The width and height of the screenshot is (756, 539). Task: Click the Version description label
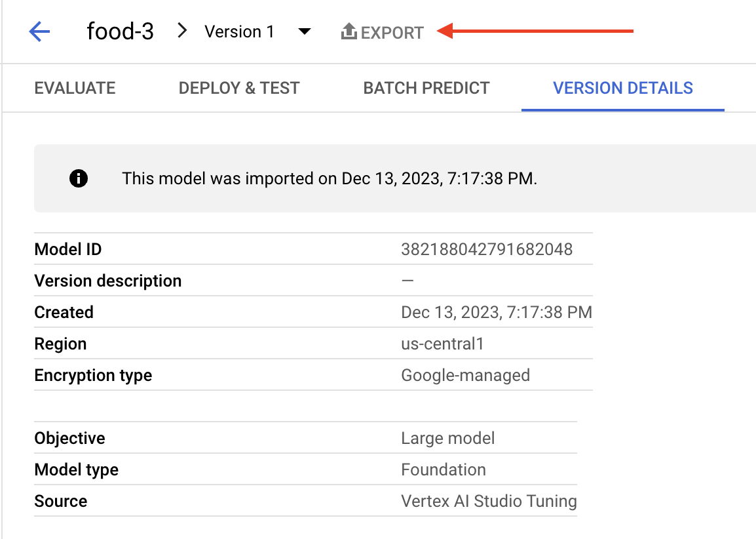pos(108,281)
